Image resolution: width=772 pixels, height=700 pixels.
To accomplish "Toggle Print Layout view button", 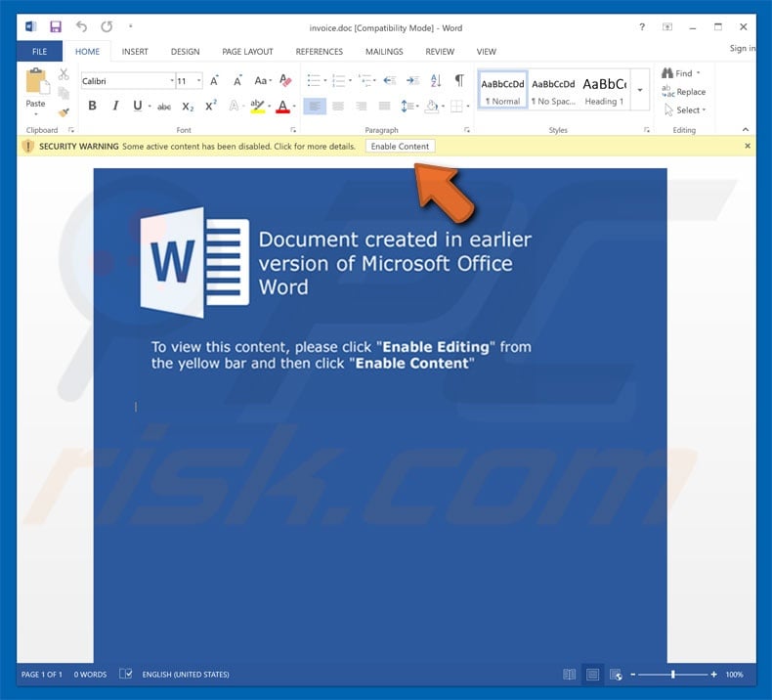I will tap(593, 675).
